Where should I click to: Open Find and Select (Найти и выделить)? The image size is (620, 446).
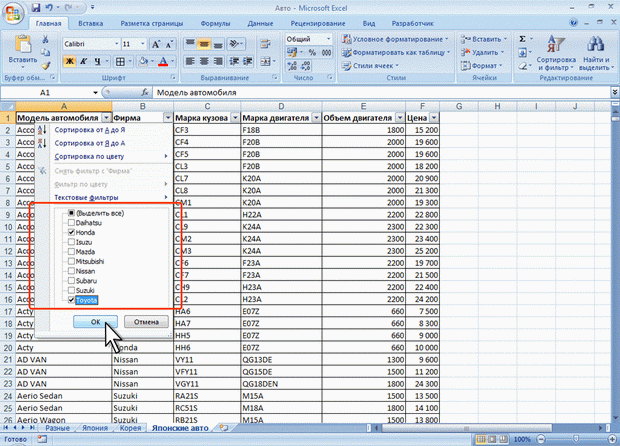coord(596,53)
